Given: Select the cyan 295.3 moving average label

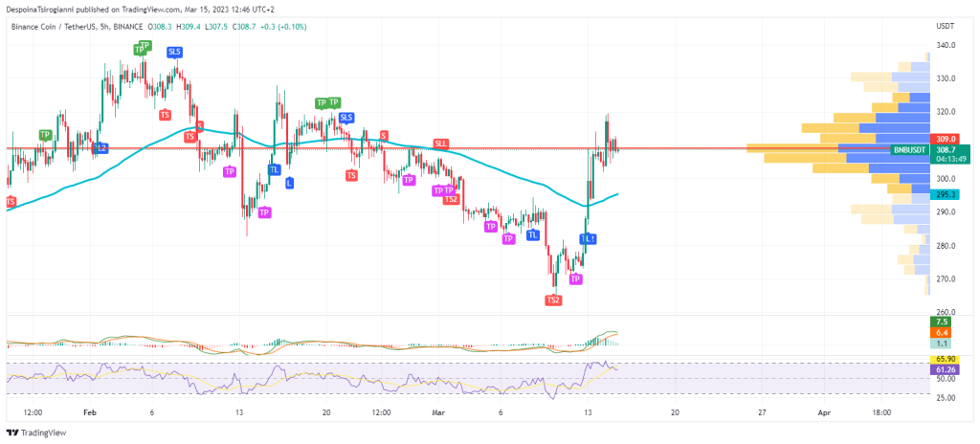Looking at the screenshot, I should pos(947,194).
